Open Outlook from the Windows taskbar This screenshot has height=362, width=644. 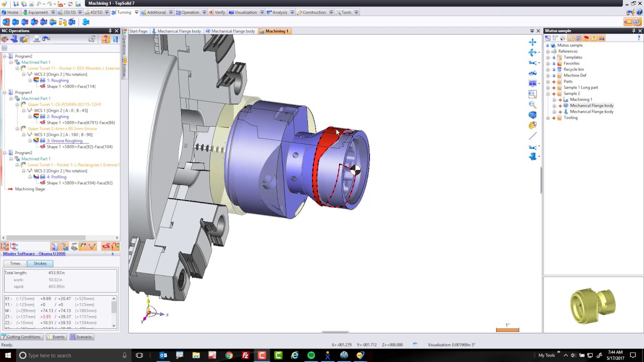(163, 355)
